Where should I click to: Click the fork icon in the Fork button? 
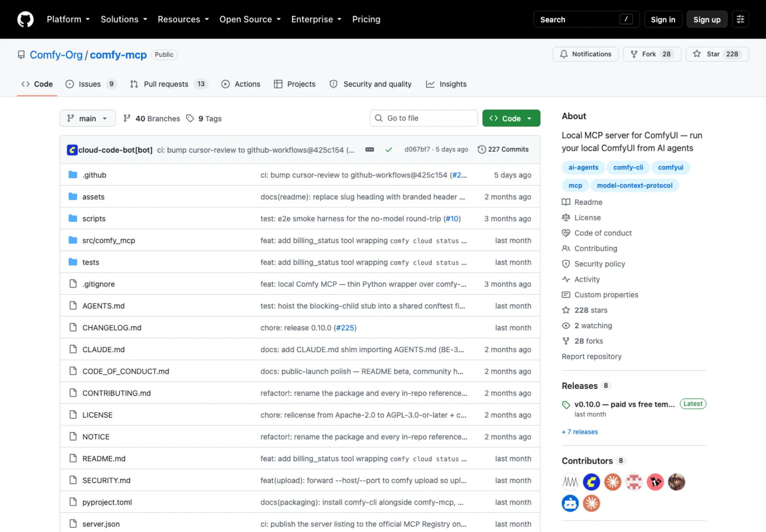[x=634, y=54]
